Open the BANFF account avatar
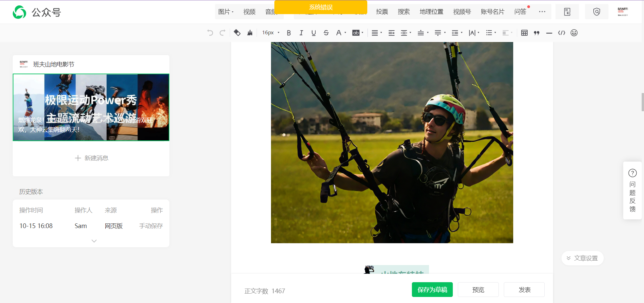The height and width of the screenshot is (303, 644). point(623,12)
